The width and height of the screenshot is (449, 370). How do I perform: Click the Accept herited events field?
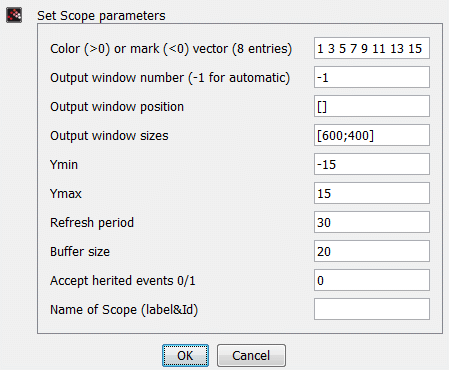372,280
